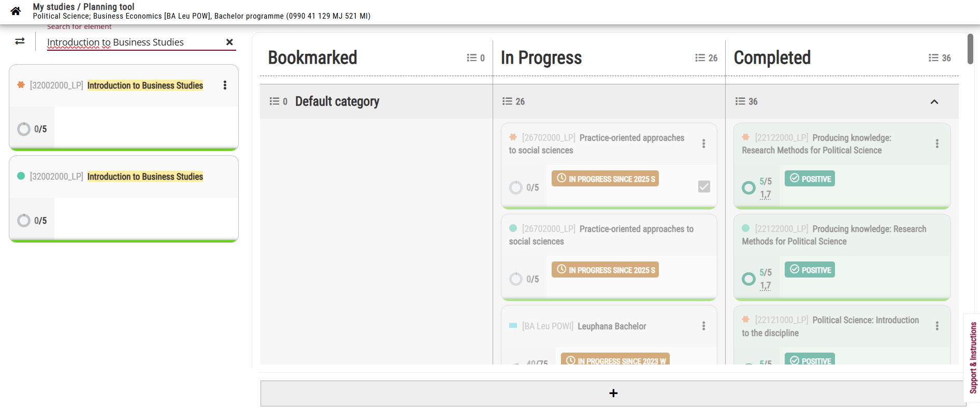Click the Completed 36 list counter
Viewport: 980px width, 408px height.
tap(939, 58)
